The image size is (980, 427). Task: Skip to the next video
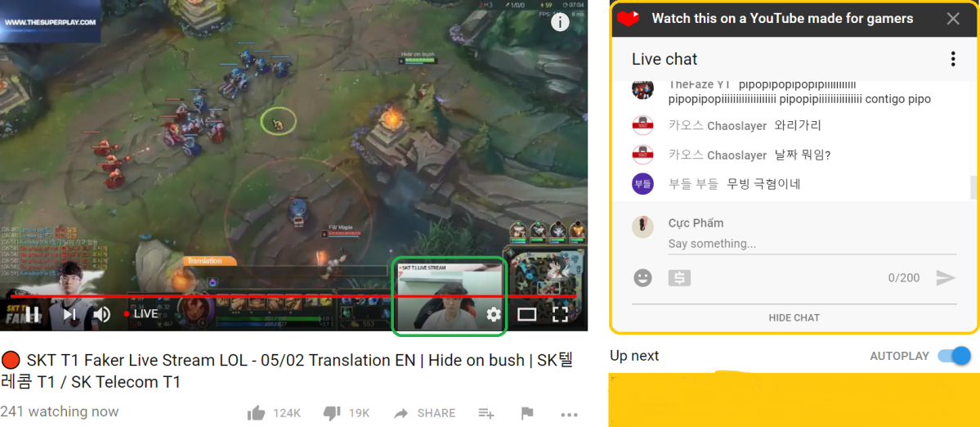pos(70,314)
